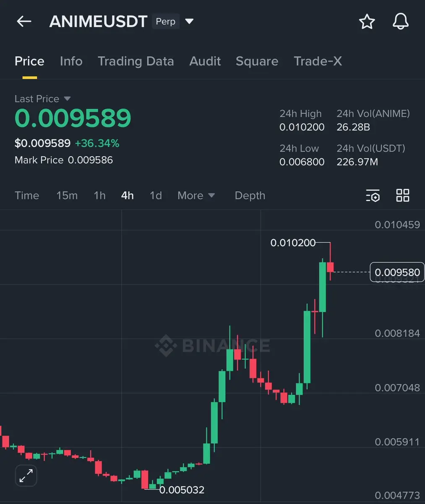Tap the 0.005911 axis price label
The image size is (425, 504).
(397, 442)
